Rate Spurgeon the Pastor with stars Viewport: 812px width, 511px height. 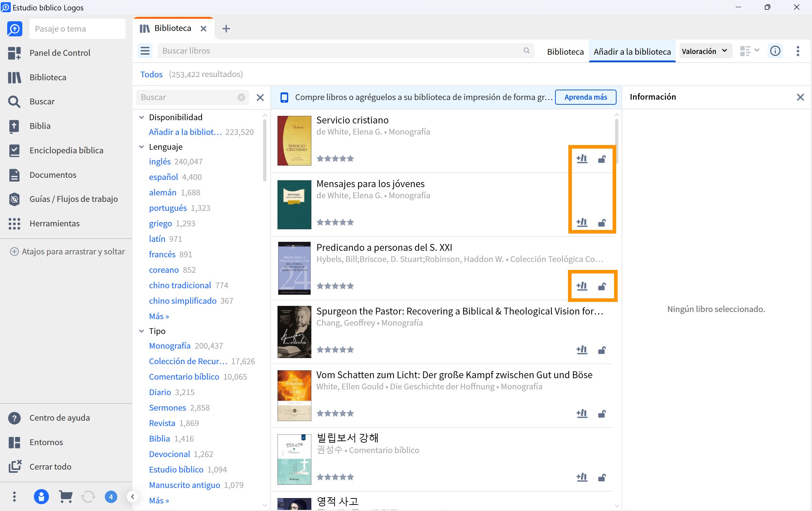click(x=335, y=350)
